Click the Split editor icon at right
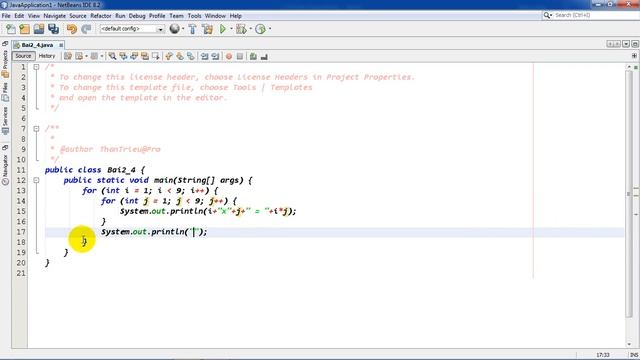 [x=634, y=56]
